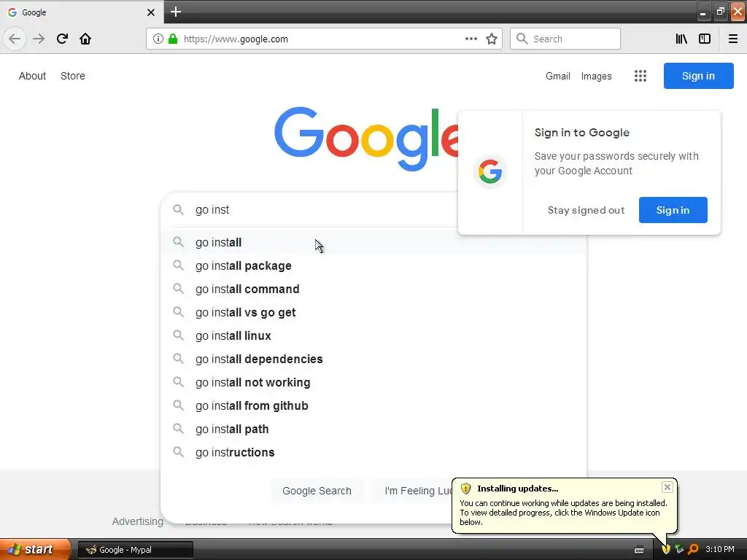Open the browser hamburger menu
This screenshot has height=560, width=747.
(x=732, y=39)
